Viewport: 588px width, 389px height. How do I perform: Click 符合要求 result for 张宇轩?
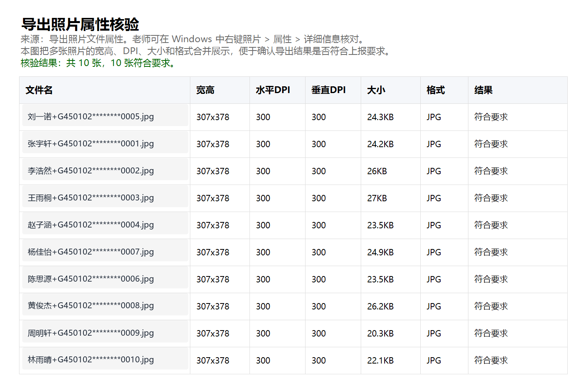tap(491, 144)
